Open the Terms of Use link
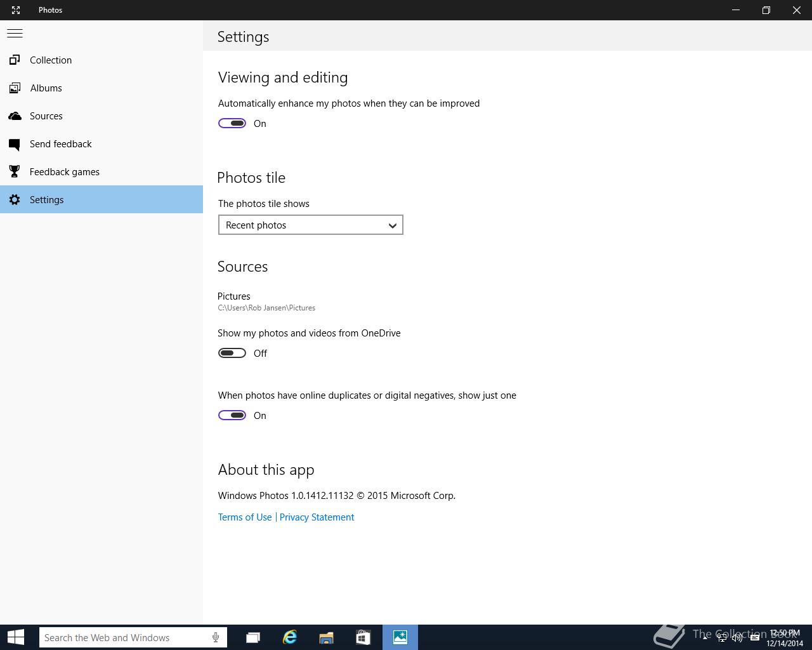Image resolution: width=812 pixels, height=650 pixels. coord(245,517)
